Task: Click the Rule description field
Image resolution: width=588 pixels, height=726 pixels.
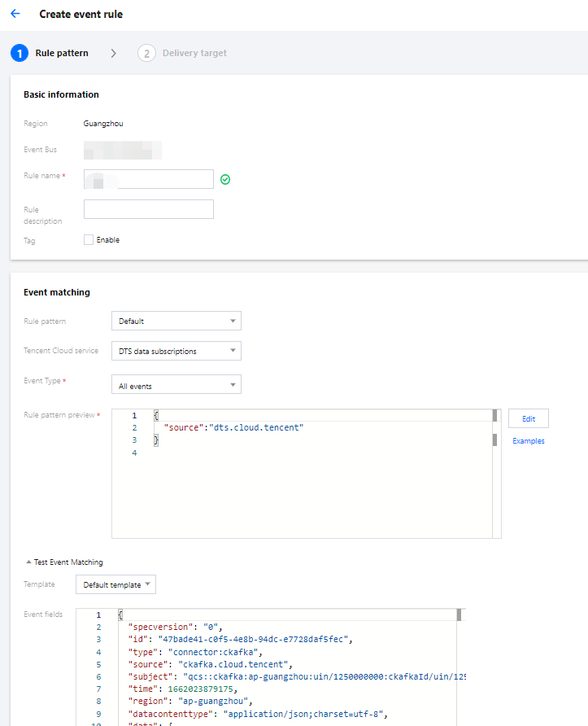Action: coord(149,209)
